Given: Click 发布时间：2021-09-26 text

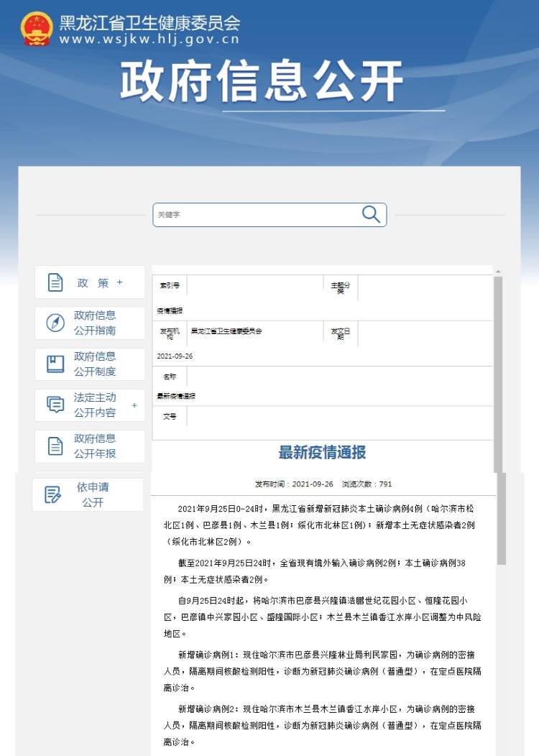Looking at the screenshot, I should coord(294,484).
